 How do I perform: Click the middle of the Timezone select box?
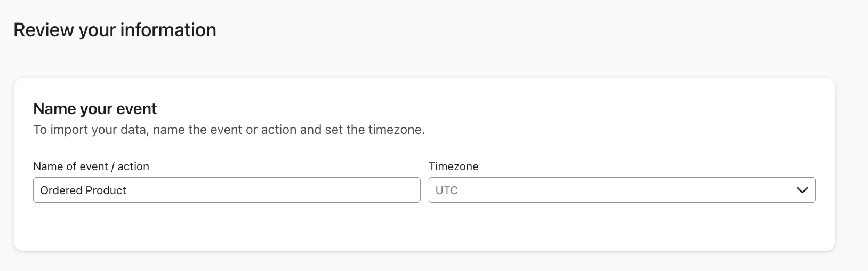622,190
